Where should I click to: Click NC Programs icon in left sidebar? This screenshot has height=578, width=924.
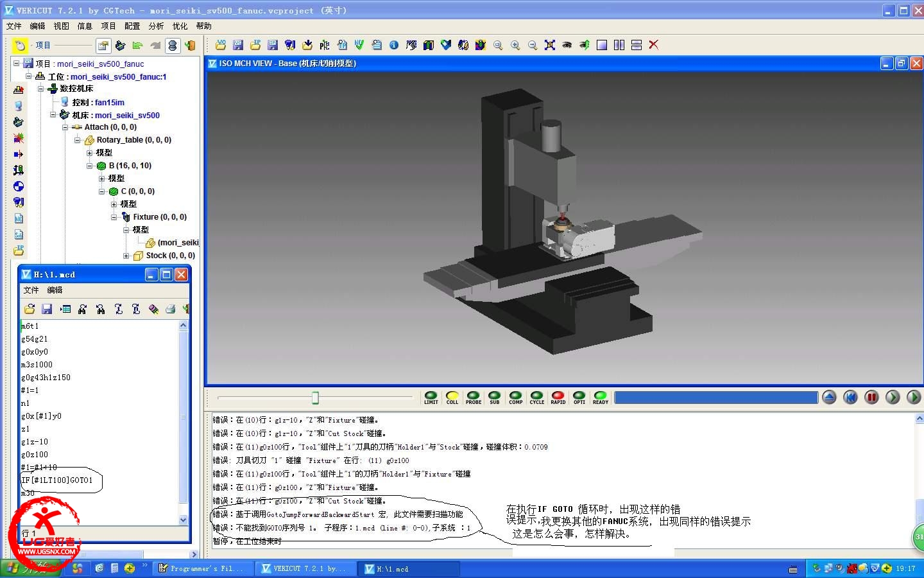pos(19,218)
